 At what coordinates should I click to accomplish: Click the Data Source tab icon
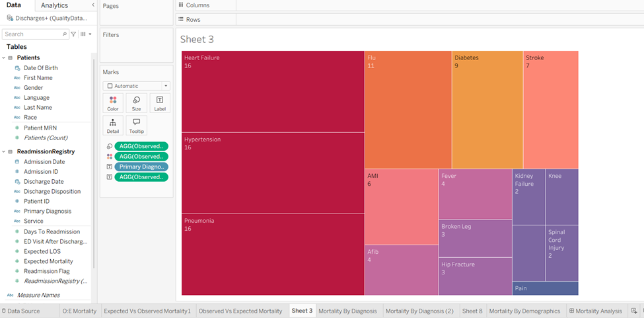4,311
